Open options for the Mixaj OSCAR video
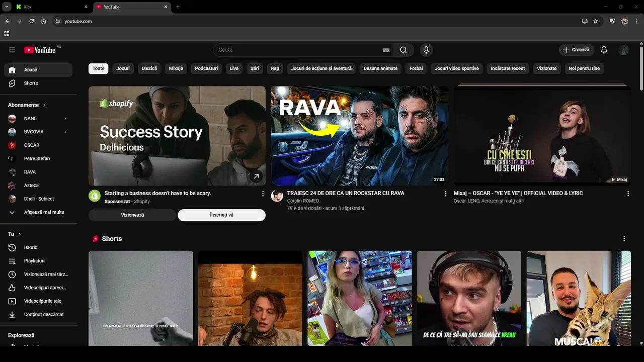The width and height of the screenshot is (644, 362). pos(628,194)
